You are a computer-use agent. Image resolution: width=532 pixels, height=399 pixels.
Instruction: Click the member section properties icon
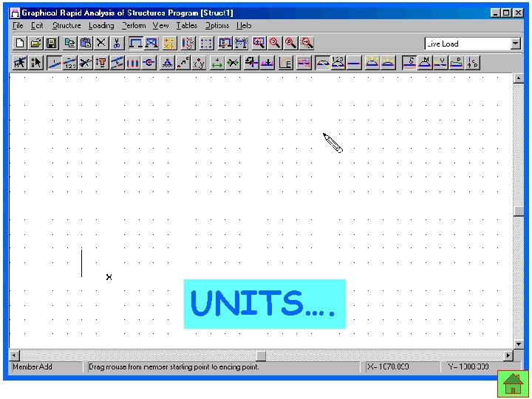click(101, 63)
